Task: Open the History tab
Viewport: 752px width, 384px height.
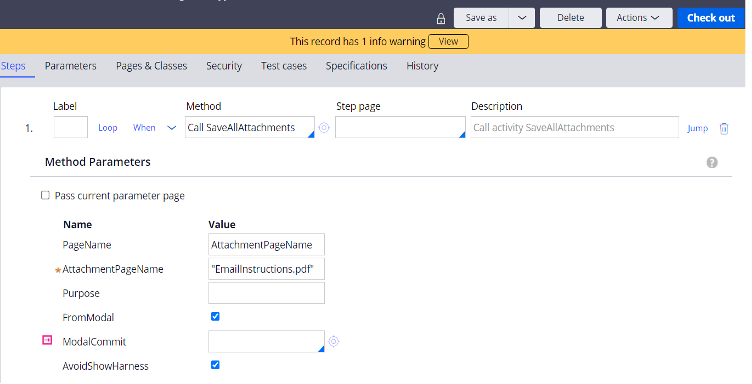Action: (x=422, y=66)
